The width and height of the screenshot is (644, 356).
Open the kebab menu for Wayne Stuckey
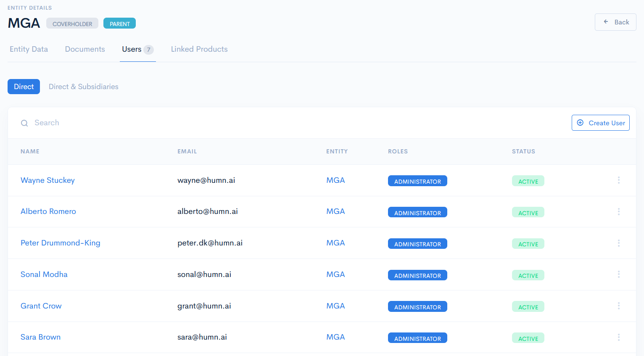click(x=619, y=180)
